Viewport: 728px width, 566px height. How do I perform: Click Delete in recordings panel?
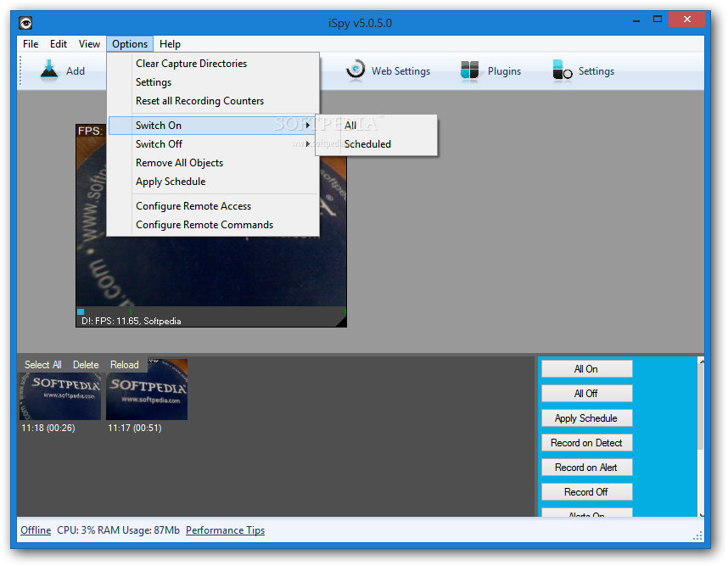[86, 365]
